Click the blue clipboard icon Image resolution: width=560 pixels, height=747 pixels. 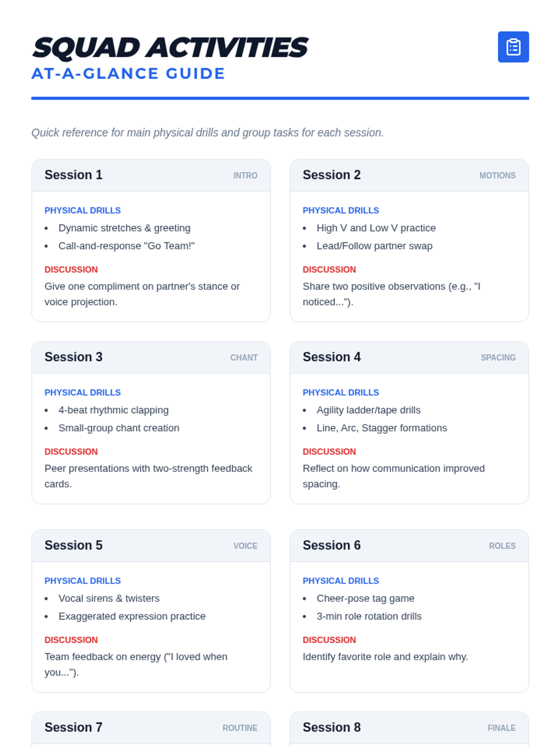point(513,47)
